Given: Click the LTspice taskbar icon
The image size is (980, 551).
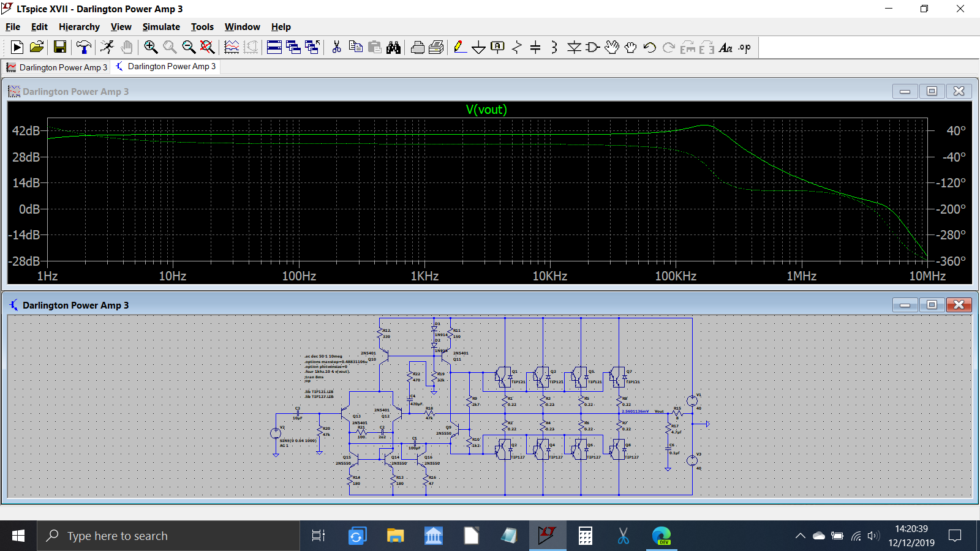Looking at the screenshot, I should tap(547, 536).
